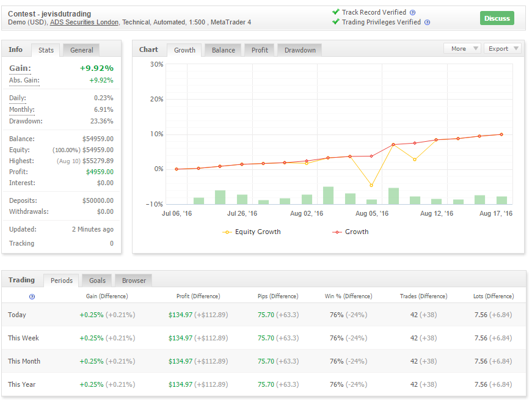The width and height of the screenshot is (532, 407).
Task: Switch to the Balance chart tab
Action: [x=223, y=50]
